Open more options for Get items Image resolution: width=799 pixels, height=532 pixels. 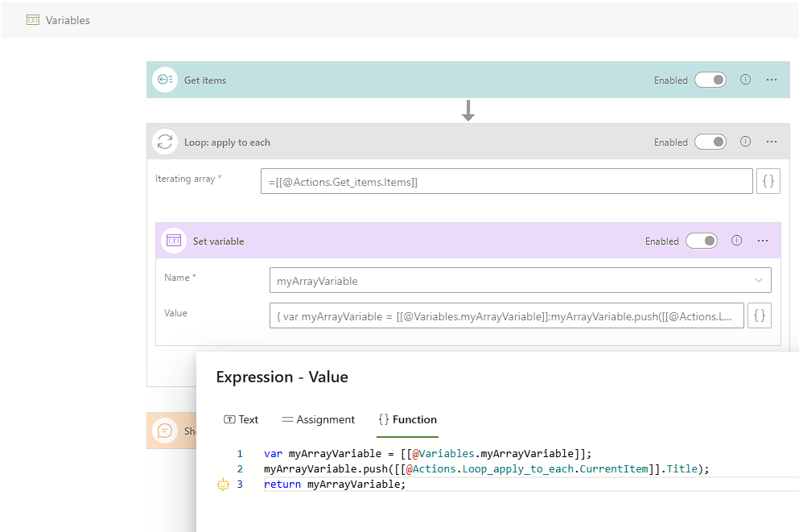tap(772, 80)
